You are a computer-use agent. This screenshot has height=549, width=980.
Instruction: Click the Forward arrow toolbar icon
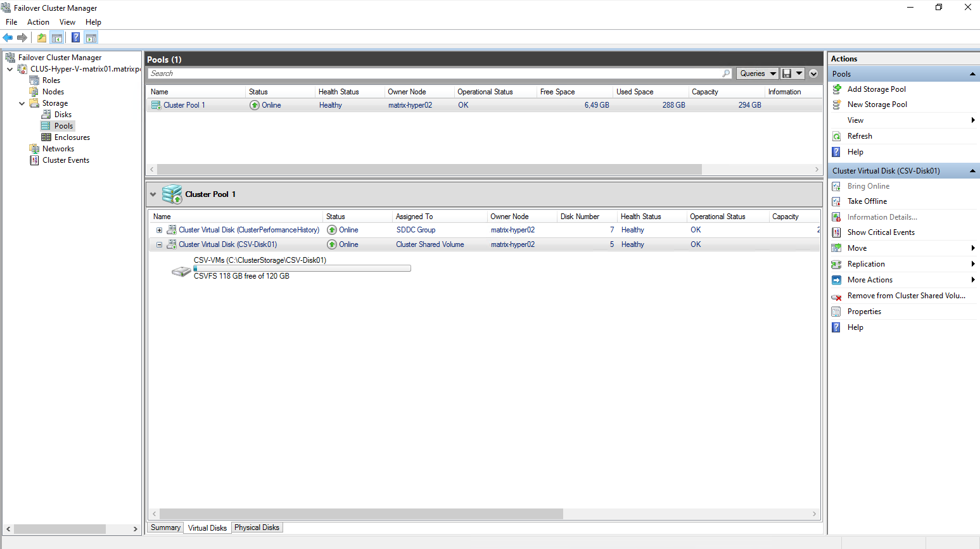pyautogui.click(x=22, y=38)
